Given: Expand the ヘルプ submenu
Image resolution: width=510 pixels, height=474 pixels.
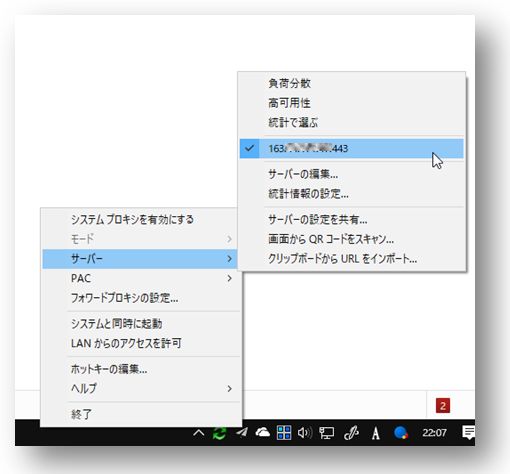Looking at the screenshot, I should [x=140, y=388].
